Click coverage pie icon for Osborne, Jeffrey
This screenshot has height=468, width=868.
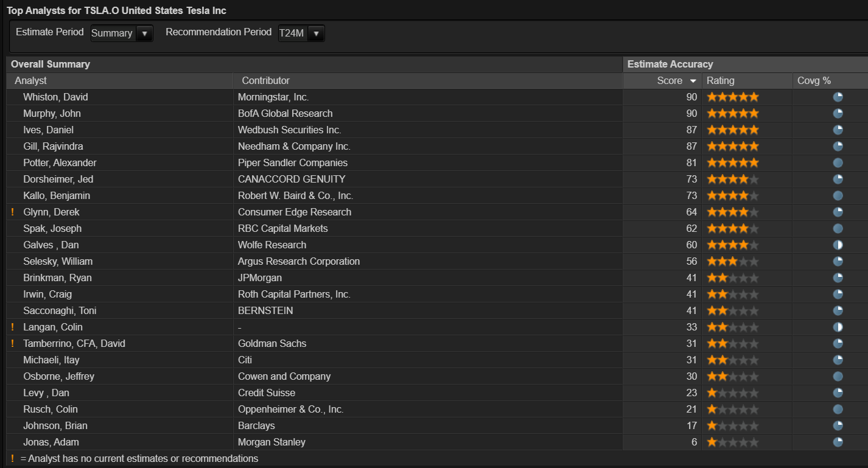[x=838, y=376]
